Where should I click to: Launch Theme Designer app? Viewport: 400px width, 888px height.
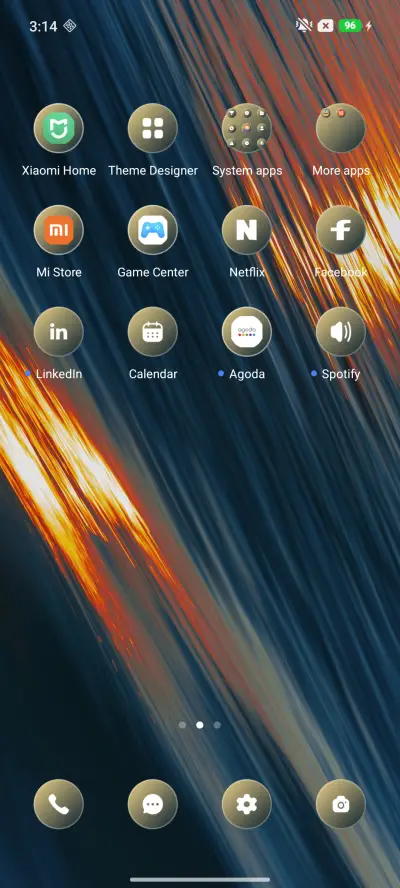tap(152, 128)
